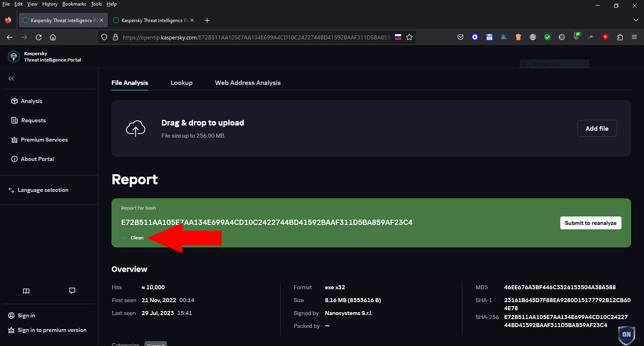Click the green checkmark extension icon
644x346 pixels.
[x=547, y=37]
